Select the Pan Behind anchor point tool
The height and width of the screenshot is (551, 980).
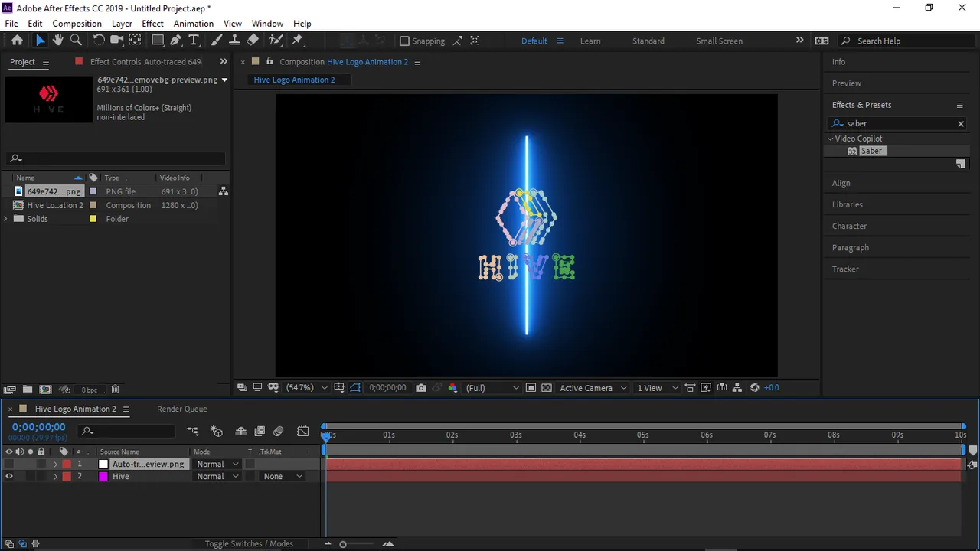[x=135, y=41]
